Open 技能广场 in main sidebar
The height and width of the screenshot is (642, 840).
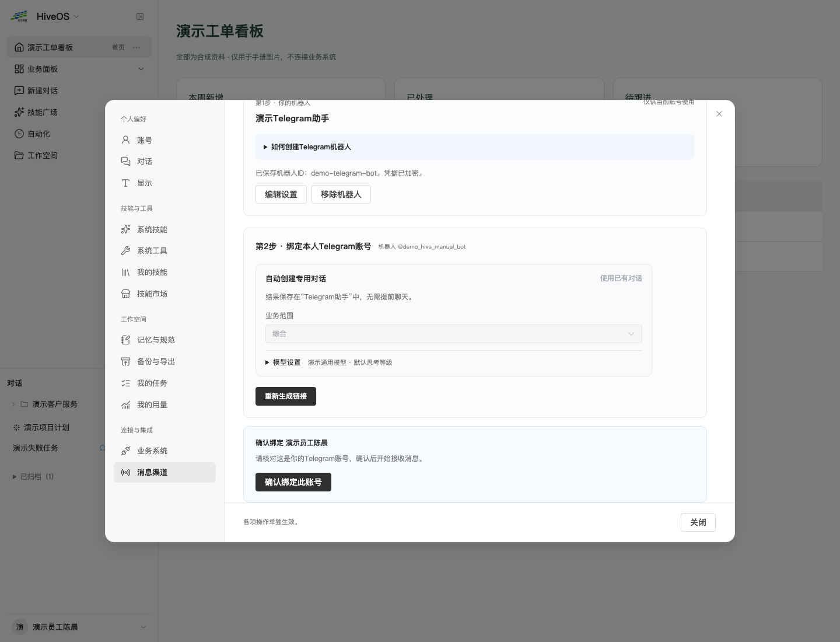(x=79, y=112)
